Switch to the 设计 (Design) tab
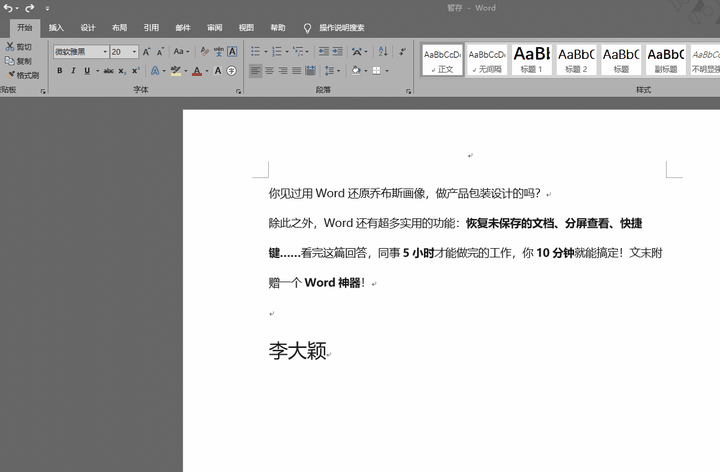This screenshot has height=472, width=720. click(x=88, y=28)
